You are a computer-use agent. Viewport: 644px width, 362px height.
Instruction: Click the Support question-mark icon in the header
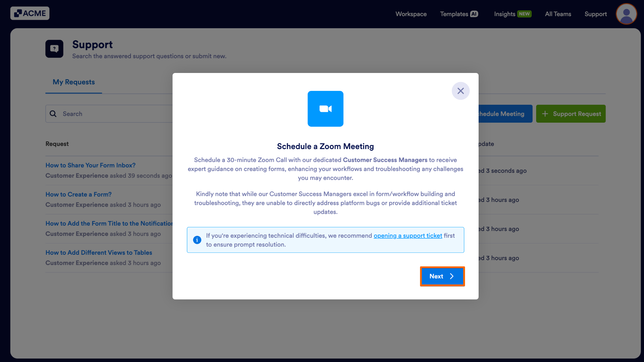click(54, 48)
